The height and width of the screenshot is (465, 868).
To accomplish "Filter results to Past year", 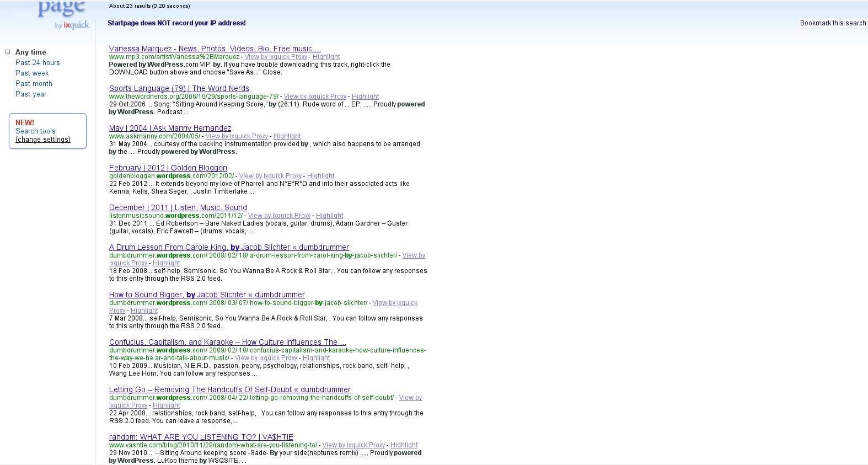I will pos(31,94).
